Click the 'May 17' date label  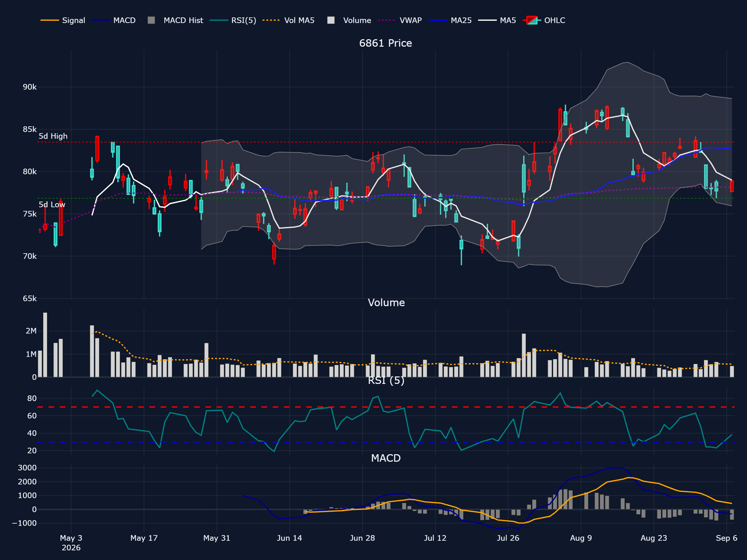click(144, 538)
